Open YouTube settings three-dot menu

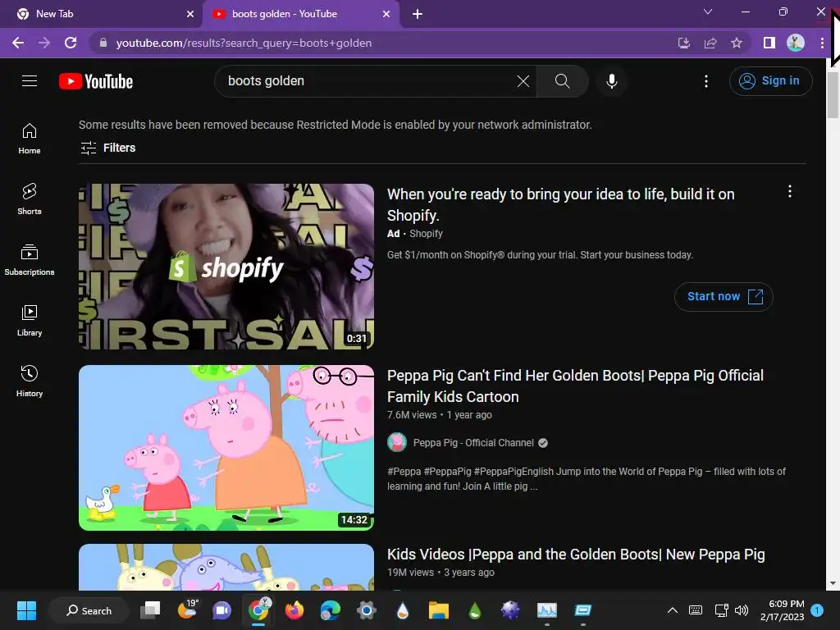[x=706, y=81]
